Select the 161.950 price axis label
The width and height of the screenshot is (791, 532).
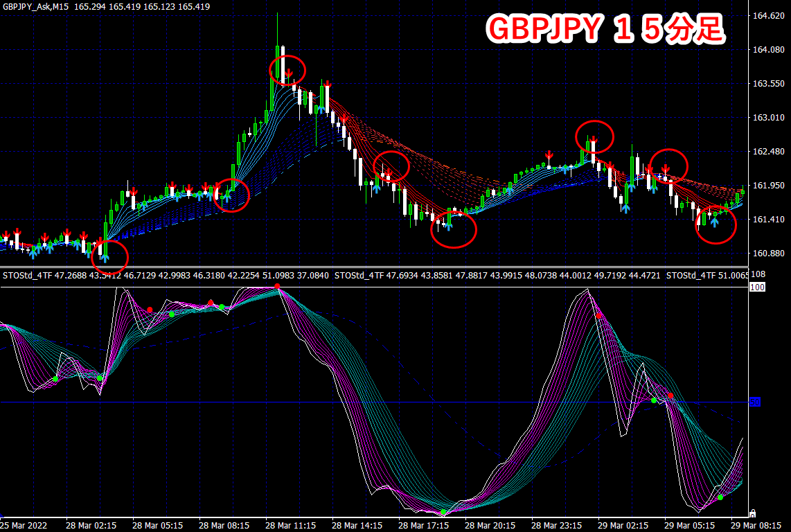pyautogui.click(x=768, y=185)
